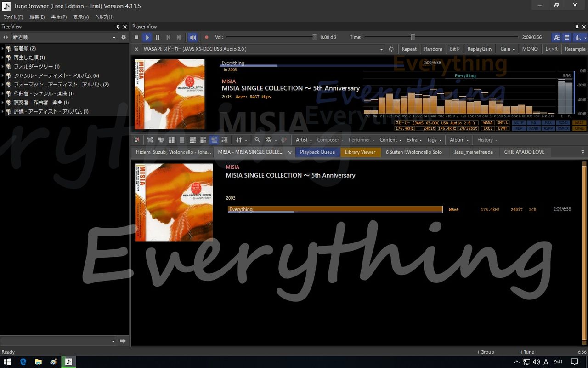This screenshot has height=368, width=588.
Task: Toggle L<>R channel swap
Action: tap(551, 49)
